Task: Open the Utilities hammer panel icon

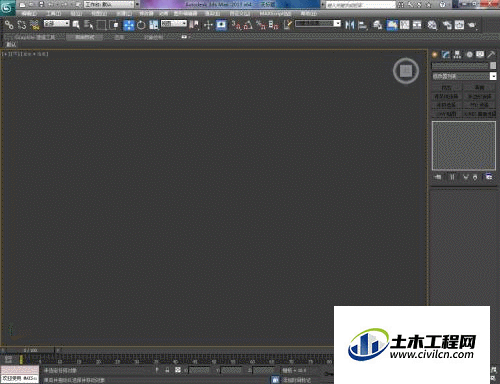Action: pos(491,55)
